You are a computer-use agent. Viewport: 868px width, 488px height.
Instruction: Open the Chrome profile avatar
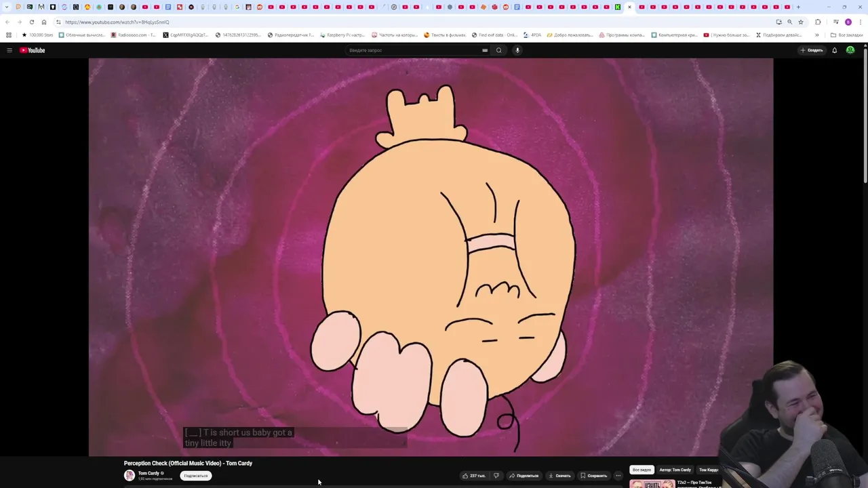(x=848, y=22)
